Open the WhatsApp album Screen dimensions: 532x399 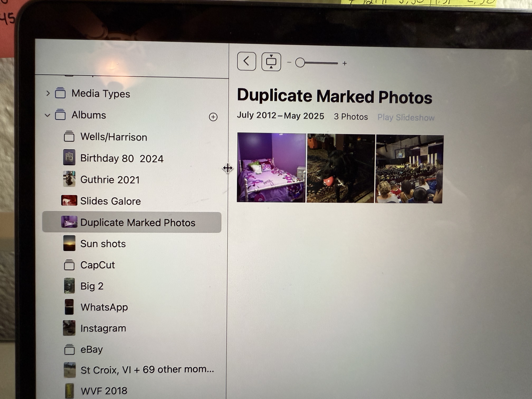pyautogui.click(x=104, y=307)
